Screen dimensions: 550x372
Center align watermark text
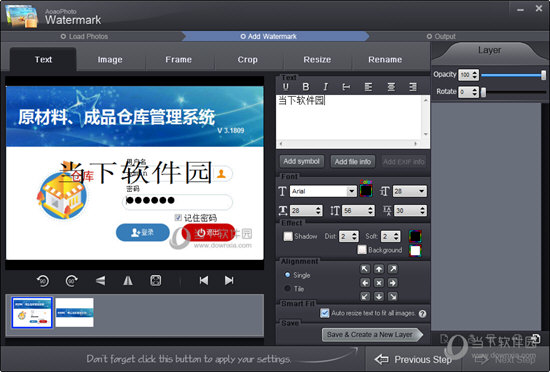[391, 87]
